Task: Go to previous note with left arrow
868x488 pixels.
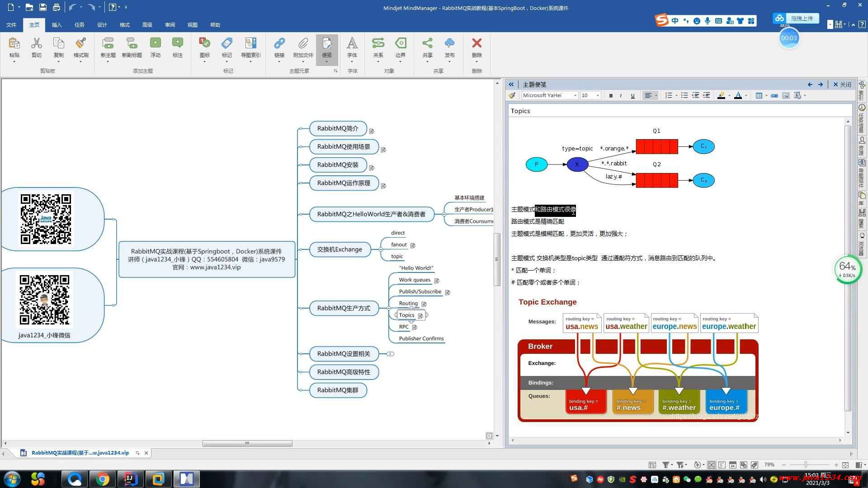Action: coord(810,84)
